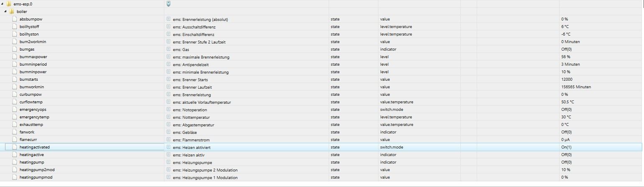Click the file icon beside burn2workmin
Viewport: 644px width, 187px height.
15,41
